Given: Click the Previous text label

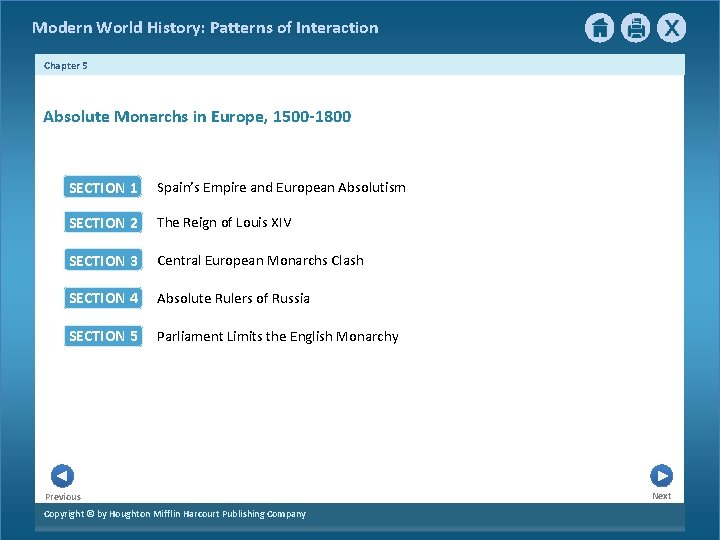Looking at the screenshot, I should pyautogui.click(x=63, y=496).
